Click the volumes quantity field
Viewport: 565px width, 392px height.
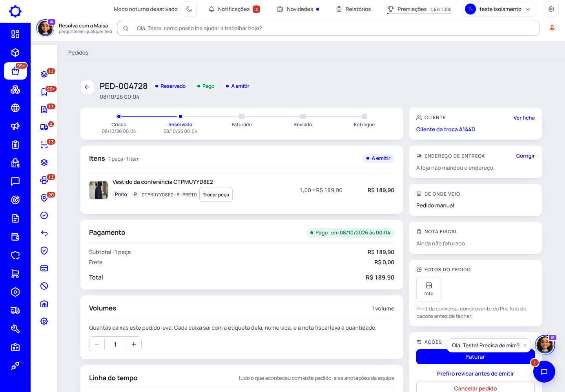coord(115,344)
